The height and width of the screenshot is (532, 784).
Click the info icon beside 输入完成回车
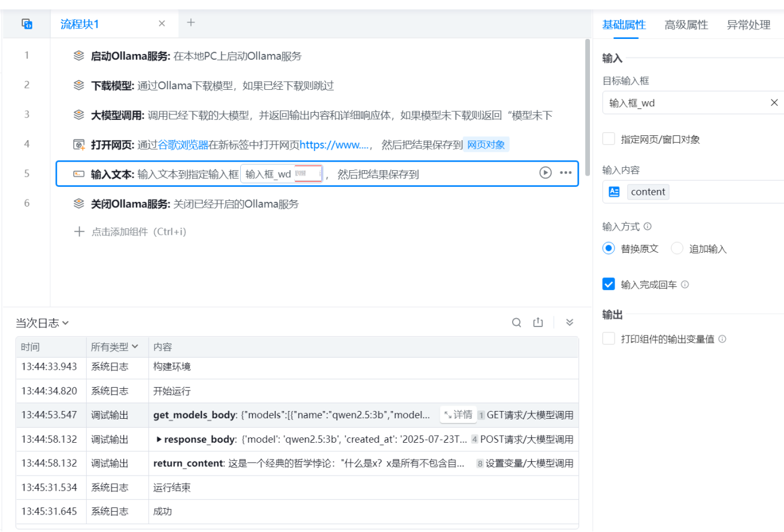685,285
